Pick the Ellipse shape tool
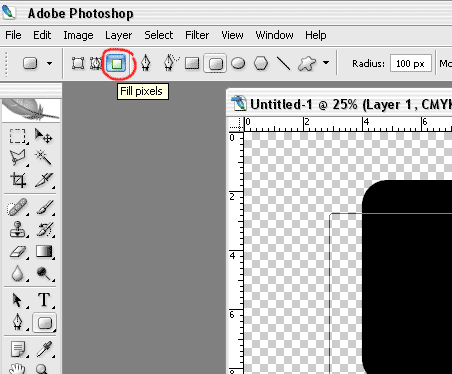 (x=238, y=63)
